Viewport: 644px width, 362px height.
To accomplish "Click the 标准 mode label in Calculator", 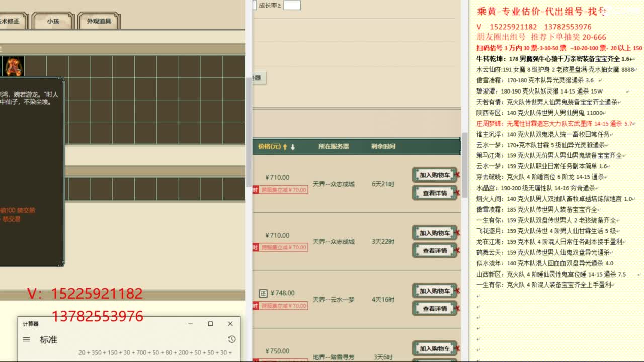I will pyautogui.click(x=49, y=340).
